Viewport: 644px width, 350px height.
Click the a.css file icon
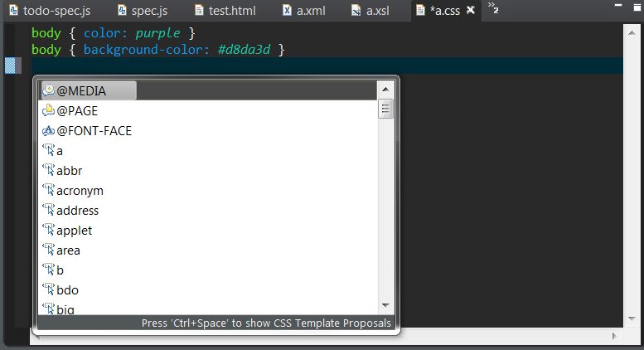(x=420, y=10)
